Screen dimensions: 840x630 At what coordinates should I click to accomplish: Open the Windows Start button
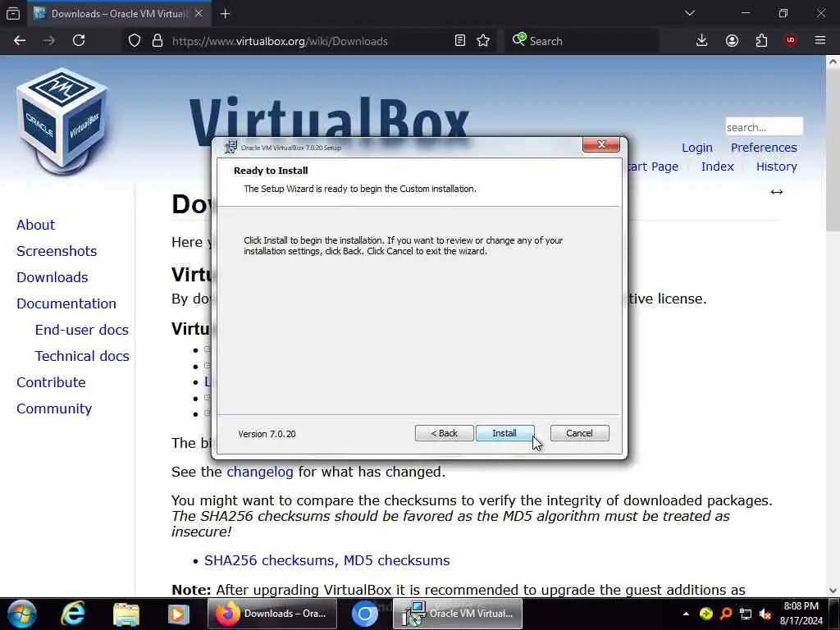21,614
